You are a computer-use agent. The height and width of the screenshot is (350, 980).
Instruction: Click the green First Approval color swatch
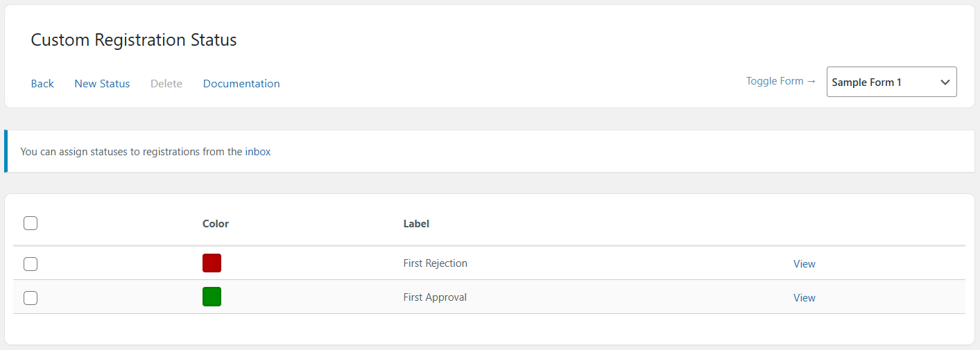(x=212, y=297)
